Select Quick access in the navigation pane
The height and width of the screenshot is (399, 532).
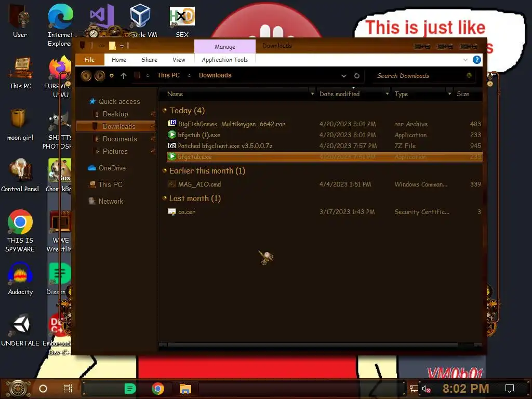click(115, 101)
